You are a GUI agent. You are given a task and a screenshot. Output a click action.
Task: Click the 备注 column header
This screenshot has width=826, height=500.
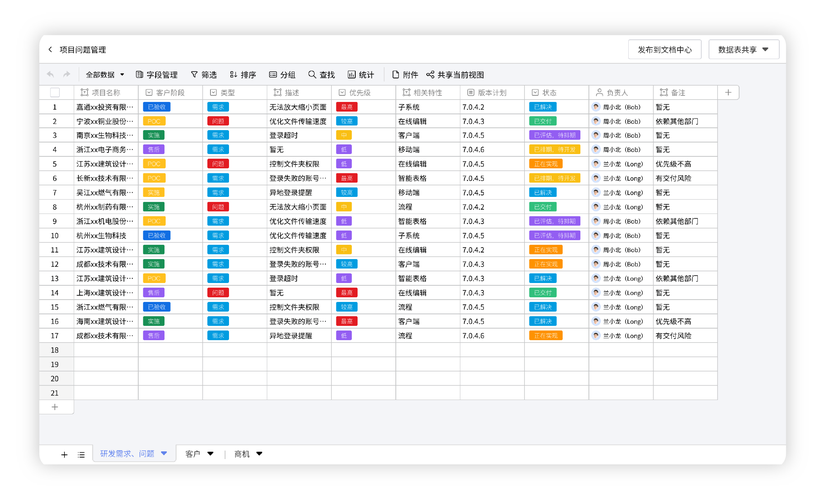685,92
